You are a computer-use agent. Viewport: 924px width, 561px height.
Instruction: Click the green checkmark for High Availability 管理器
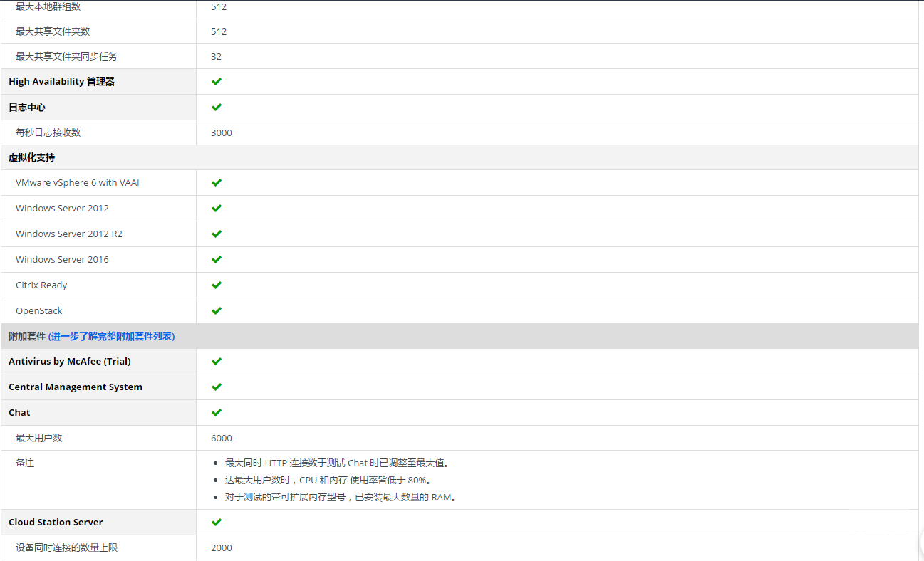pyautogui.click(x=217, y=81)
